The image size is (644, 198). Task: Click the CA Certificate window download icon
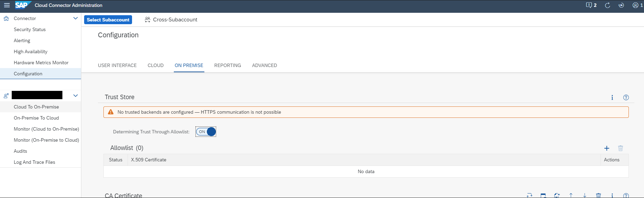point(543,196)
